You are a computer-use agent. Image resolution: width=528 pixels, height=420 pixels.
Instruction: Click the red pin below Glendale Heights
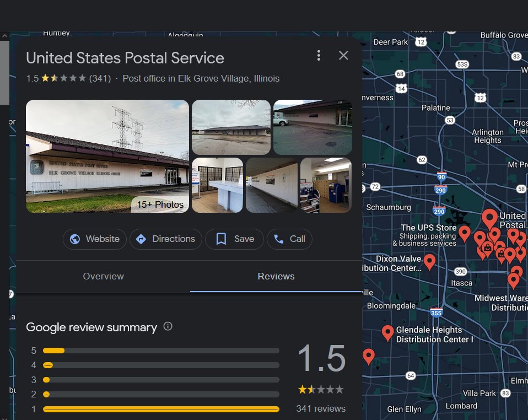369,357
